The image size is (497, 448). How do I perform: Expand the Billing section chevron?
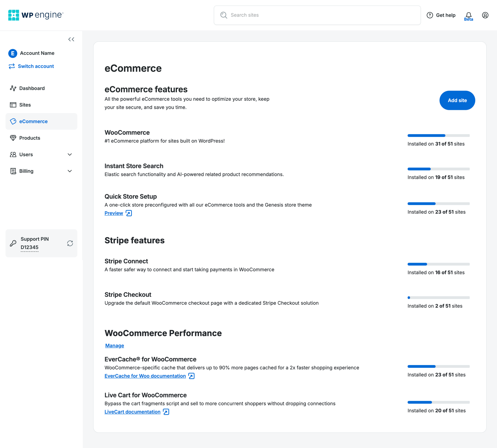pos(70,171)
